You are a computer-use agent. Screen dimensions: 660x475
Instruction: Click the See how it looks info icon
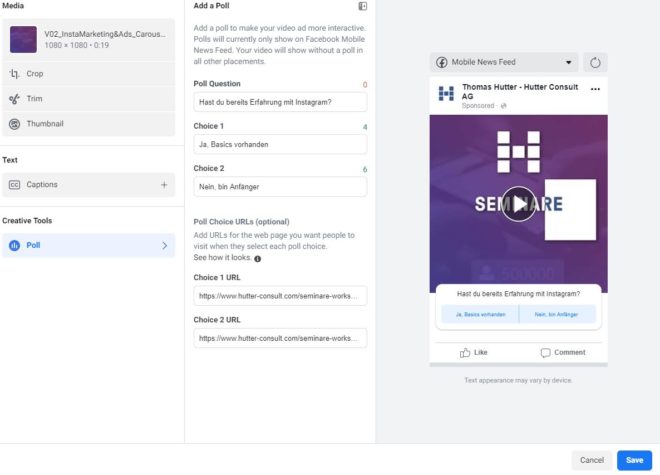[258, 259]
